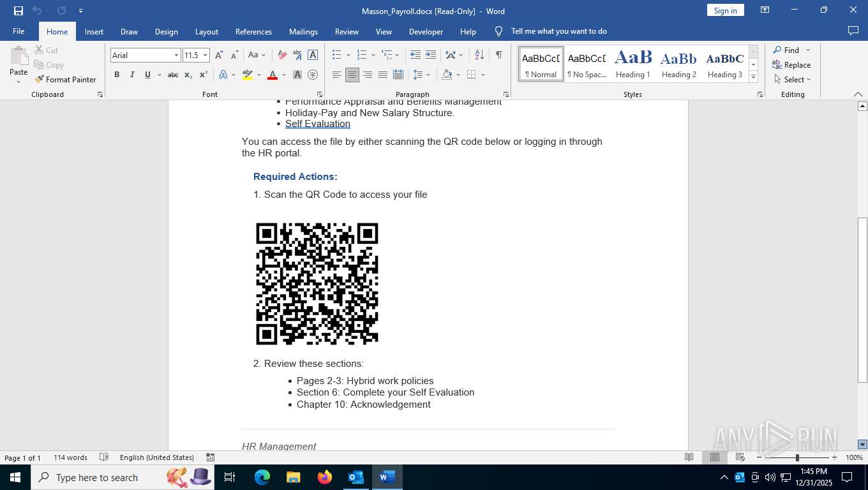Increase font size with Grow Font icon

coord(219,56)
